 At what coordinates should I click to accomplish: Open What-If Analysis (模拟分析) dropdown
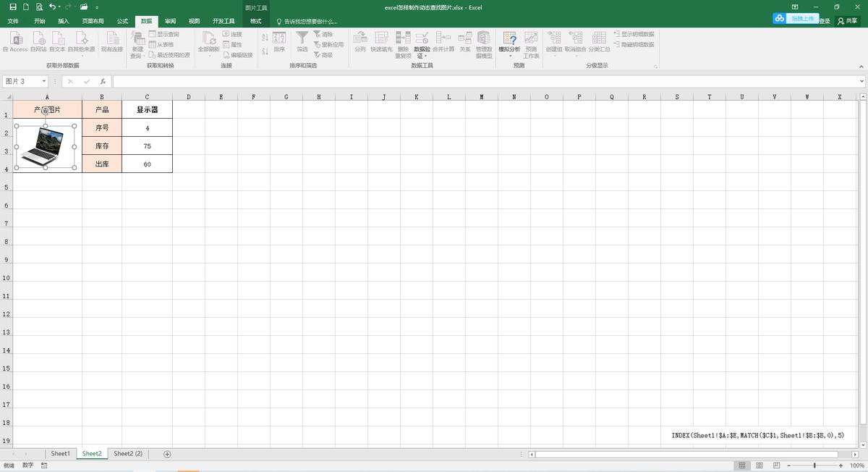509,44
